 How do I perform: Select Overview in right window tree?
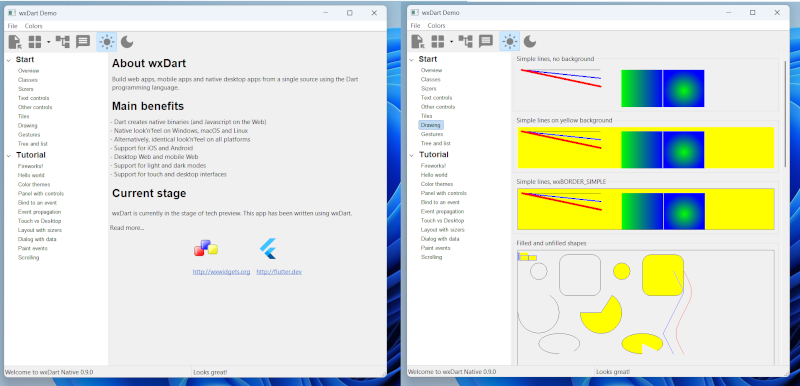(x=432, y=70)
